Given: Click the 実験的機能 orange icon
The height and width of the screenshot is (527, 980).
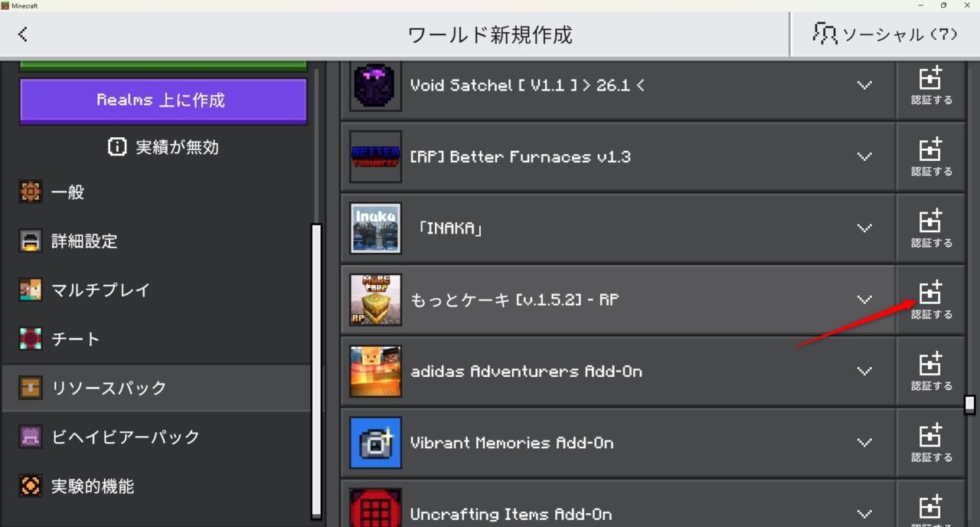Looking at the screenshot, I should point(31,486).
